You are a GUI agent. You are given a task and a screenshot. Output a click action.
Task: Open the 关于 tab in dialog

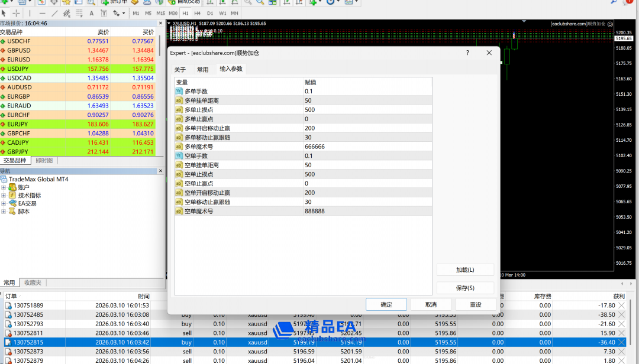coord(180,69)
